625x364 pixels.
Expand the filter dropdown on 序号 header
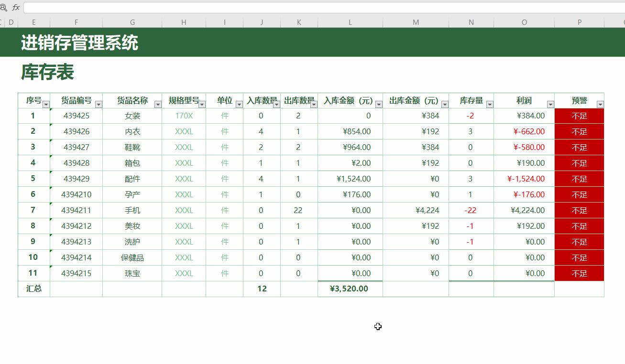coord(47,103)
